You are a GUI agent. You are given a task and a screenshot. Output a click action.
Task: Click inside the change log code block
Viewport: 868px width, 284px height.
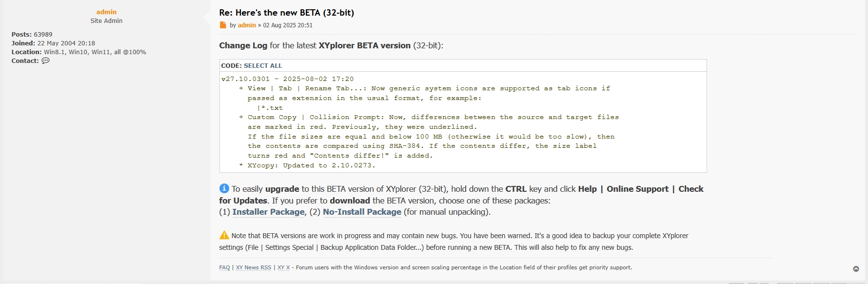pyautogui.click(x=462, y=127)
